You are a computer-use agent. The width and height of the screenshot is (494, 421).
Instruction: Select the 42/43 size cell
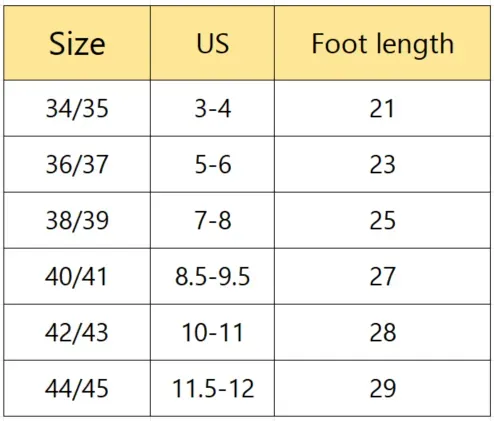77,332
